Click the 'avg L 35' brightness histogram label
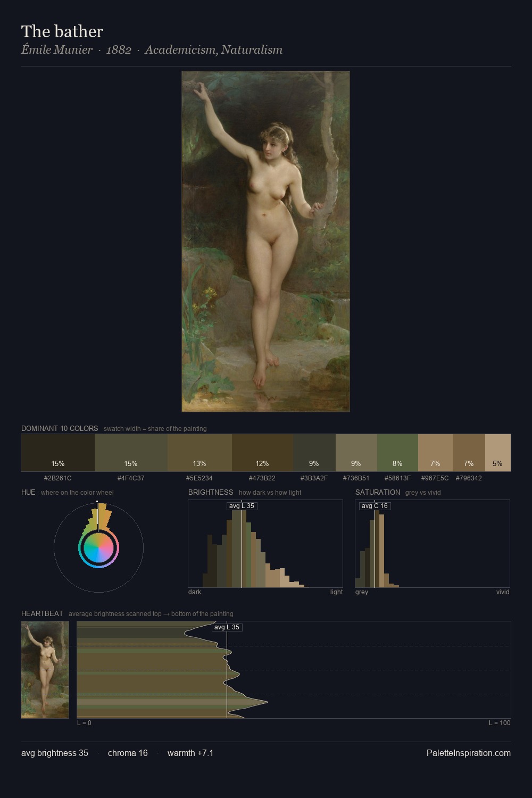This screenshot has height=798, width=532. [242, 506]
